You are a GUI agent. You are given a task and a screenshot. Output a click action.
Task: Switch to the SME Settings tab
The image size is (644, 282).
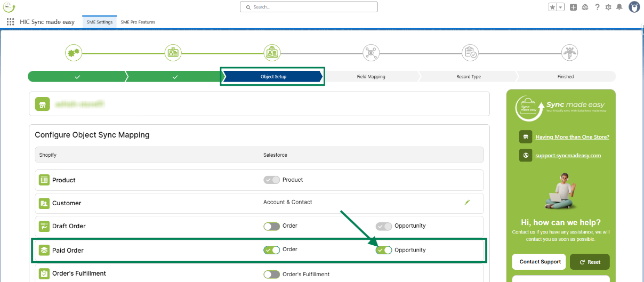100,22
